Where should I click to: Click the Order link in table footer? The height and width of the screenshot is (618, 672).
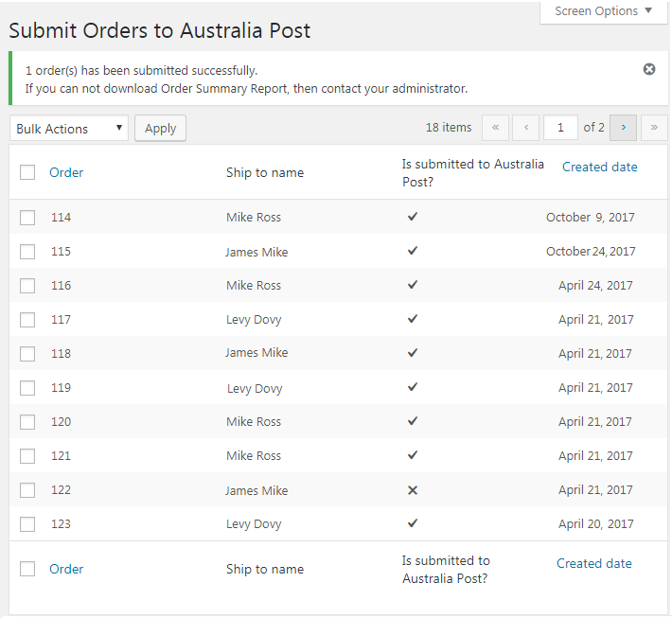click(x=66, y=569)
